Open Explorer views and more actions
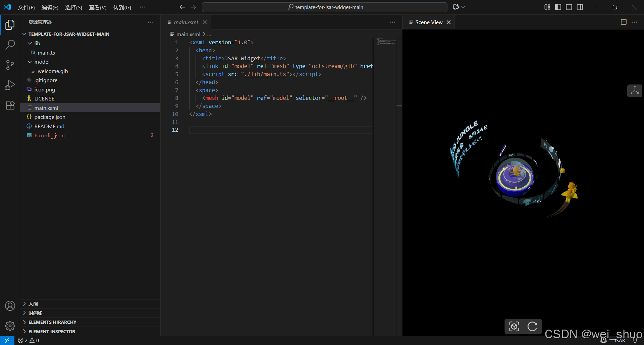The height and width of the screenshot is (345, 644). tap(151, 22)
